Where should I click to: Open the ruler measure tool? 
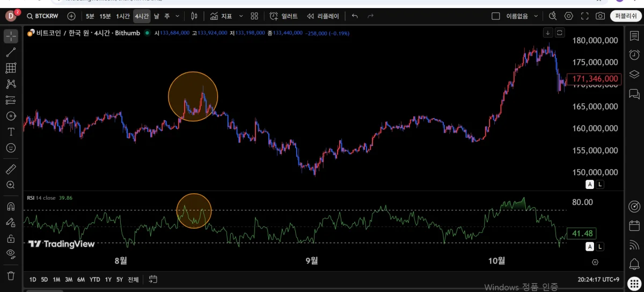[x=11, y=169]
